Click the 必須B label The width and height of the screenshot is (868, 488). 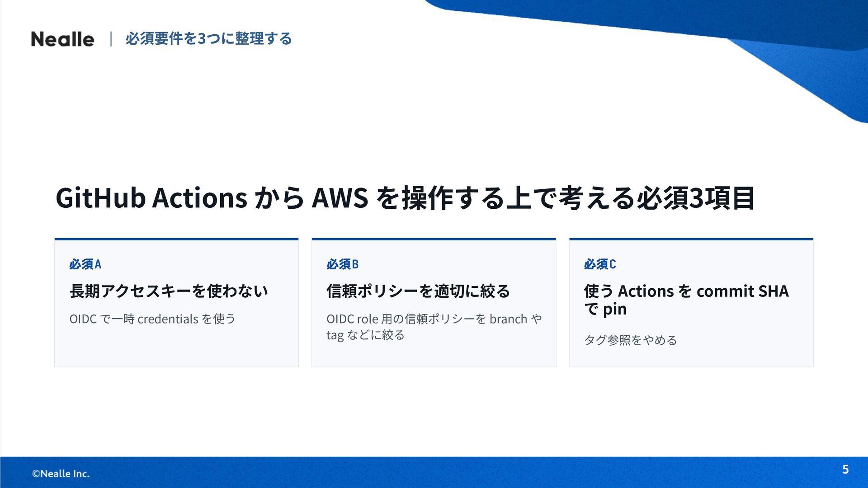point(342,264)
